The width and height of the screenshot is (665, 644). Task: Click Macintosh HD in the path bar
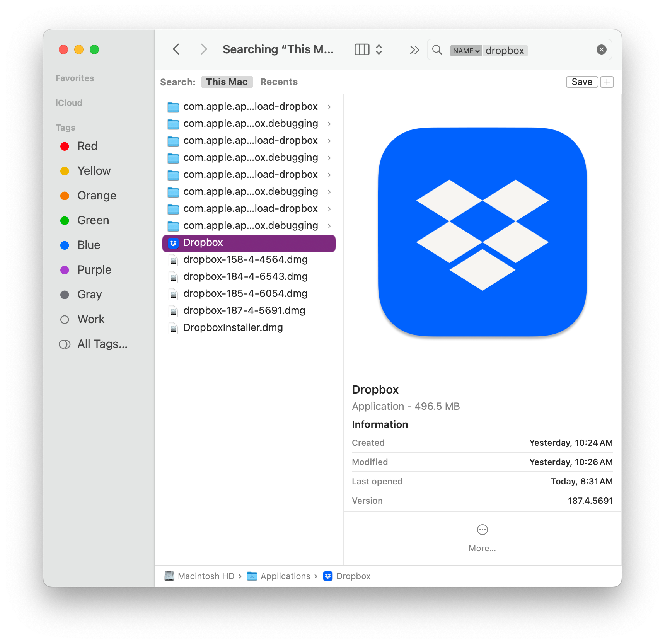point(199,576)
